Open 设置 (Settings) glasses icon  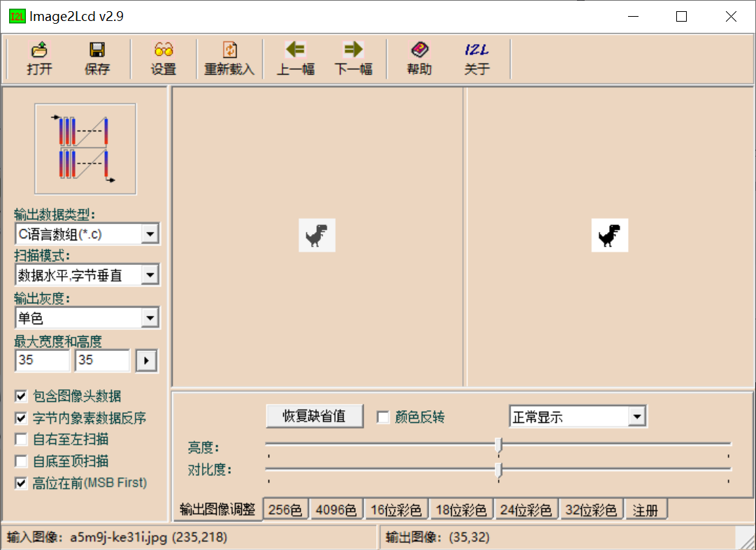[164, 50]
